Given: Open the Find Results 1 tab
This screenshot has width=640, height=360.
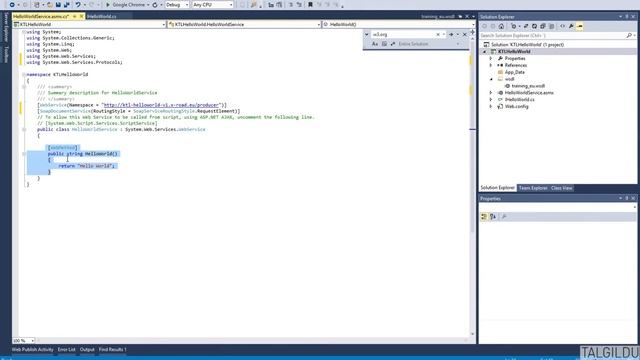Looking at the screenshot, I should [x=113, y=350].
